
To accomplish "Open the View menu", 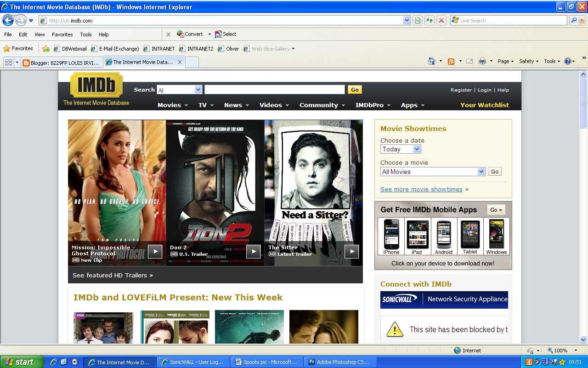I will pos(40,34).
